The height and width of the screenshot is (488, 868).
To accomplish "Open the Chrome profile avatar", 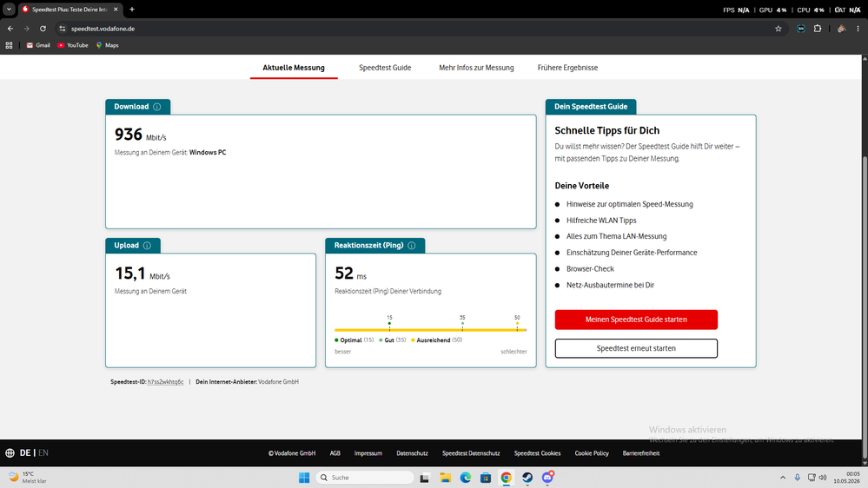I will (841, 29).
